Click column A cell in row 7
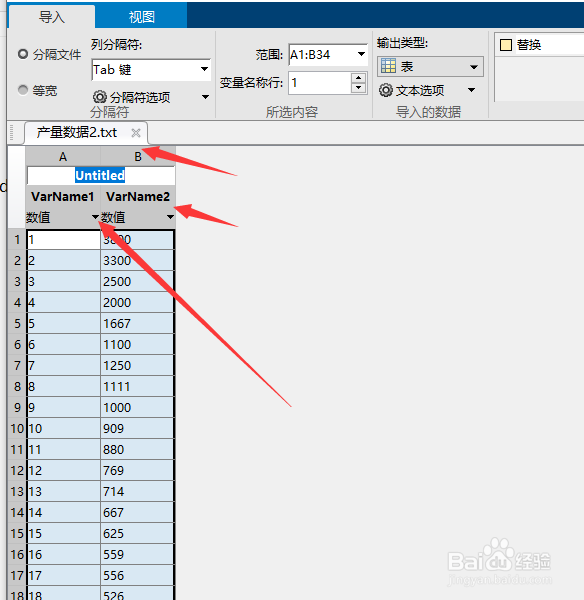This screenshot has height=600, width=584. tap(64, 365)
